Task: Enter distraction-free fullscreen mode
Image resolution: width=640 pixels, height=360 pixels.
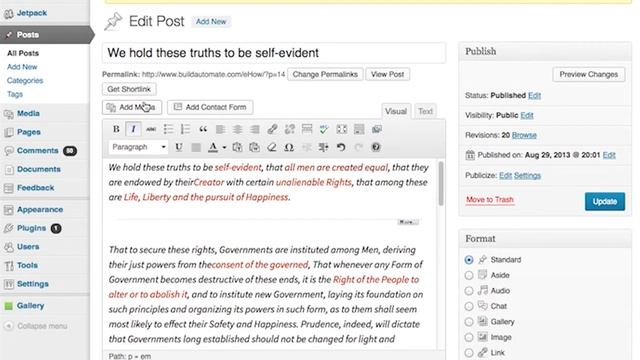Action: click(342, 129)
